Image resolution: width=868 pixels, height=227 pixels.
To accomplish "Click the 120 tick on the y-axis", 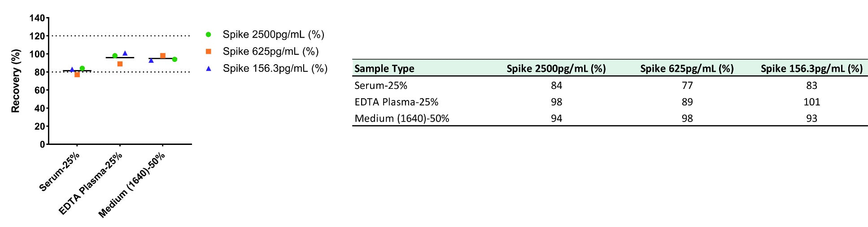I will [x=37, y=36].
